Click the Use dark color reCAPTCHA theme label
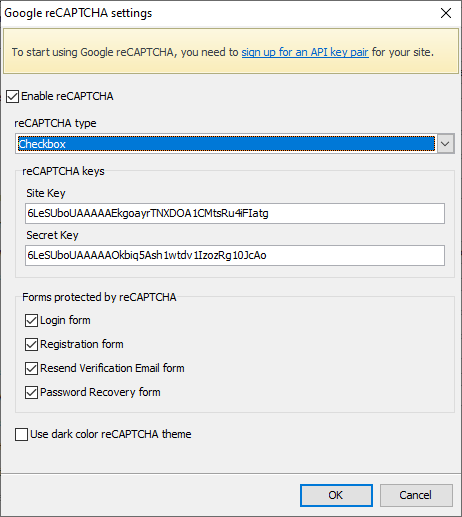 [x=111, y=434]
